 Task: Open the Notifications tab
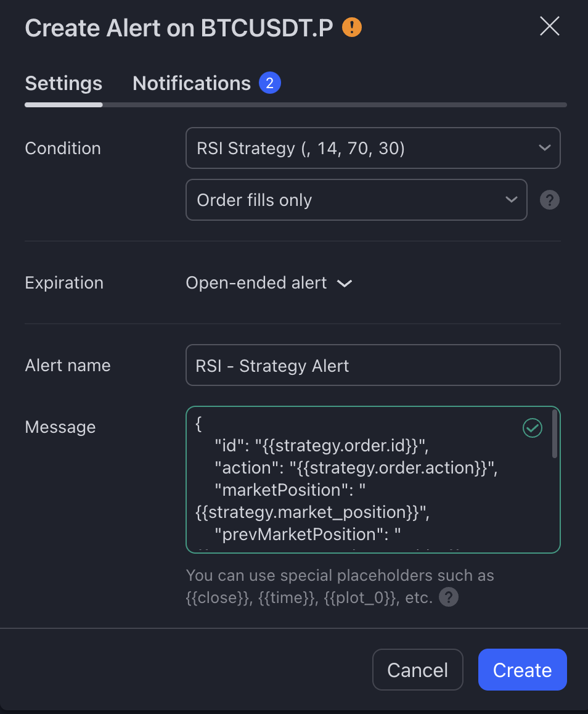[x=192, y=83]
